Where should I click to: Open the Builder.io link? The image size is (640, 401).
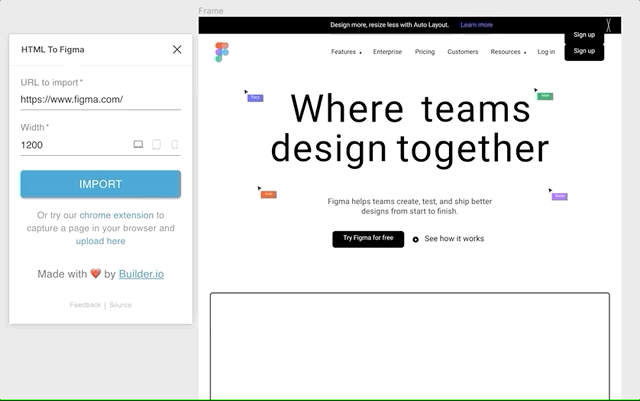click(x=141, y=274)
